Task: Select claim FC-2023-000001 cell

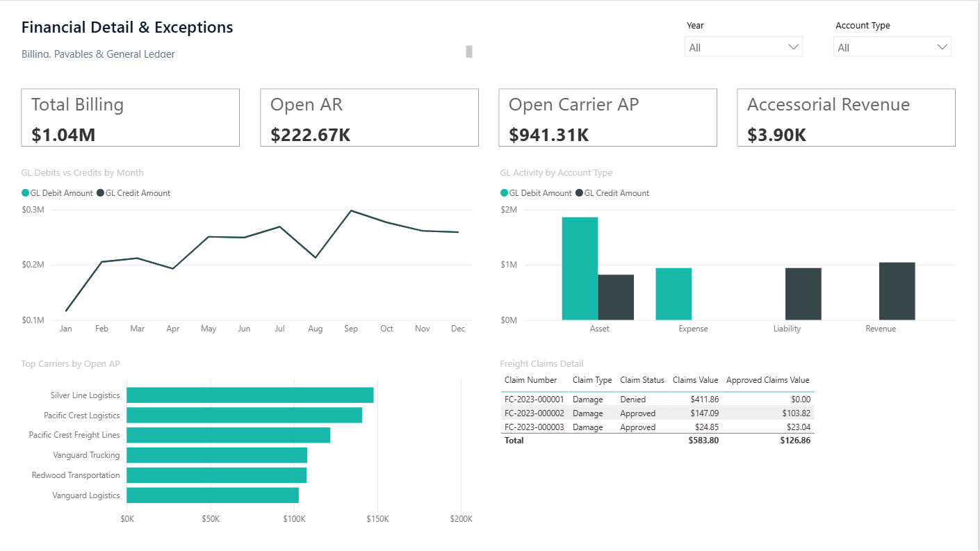Action: [534, 400]
